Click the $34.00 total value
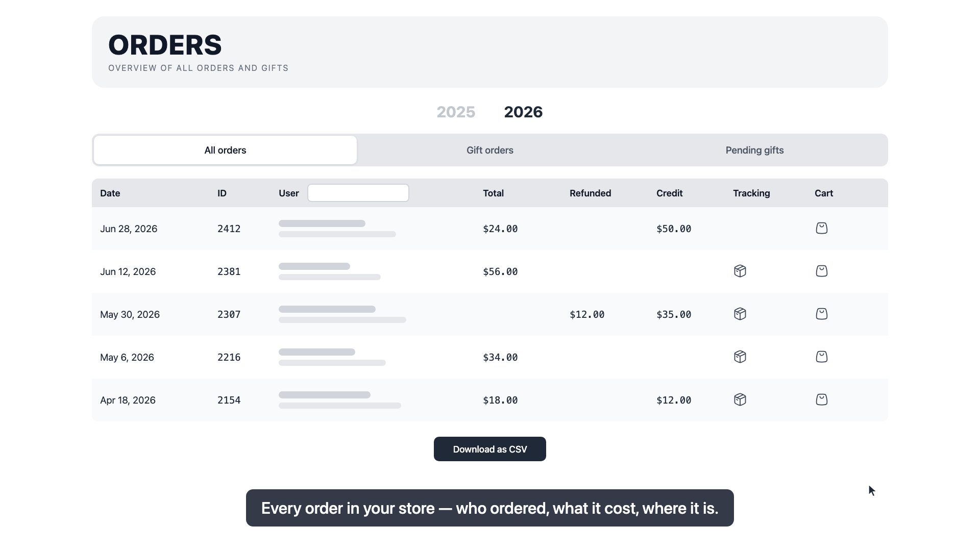 [x=500, y=357]
